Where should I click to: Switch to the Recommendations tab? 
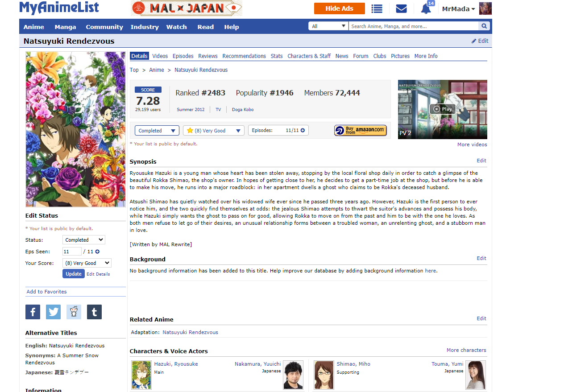click(244, 56)
